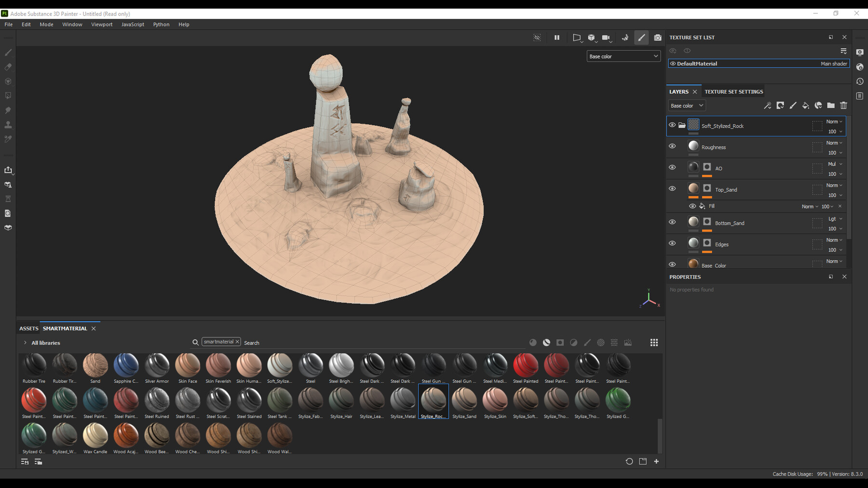This screenshot has width=868, height=488.
Task: Toggle visibility of the Top_Sand layer
Action: pos(672,188)
